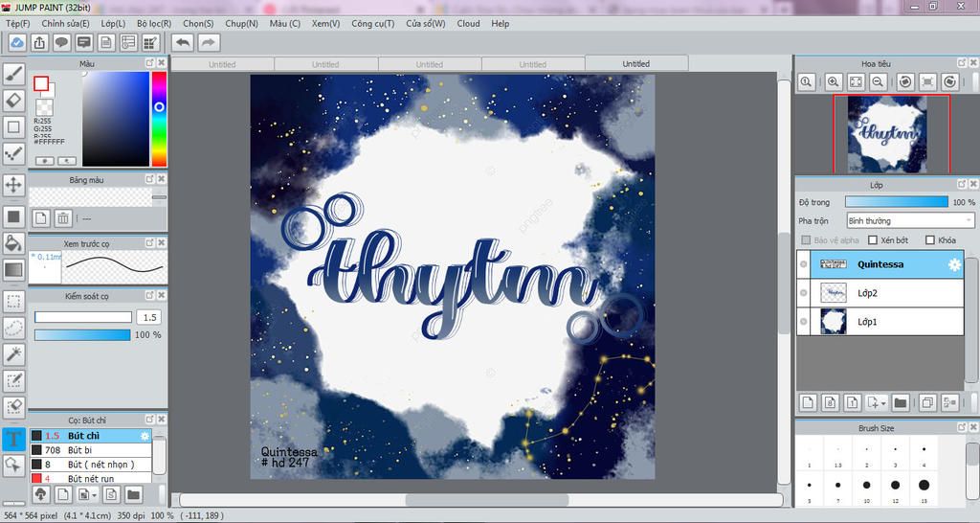Select the Text tool
The image size is (980, 523).
pos(13,439)
